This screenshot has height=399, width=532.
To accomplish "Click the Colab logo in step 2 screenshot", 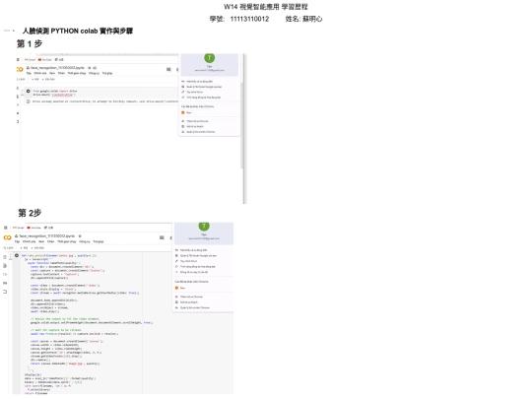I will (x=7, y=237).
